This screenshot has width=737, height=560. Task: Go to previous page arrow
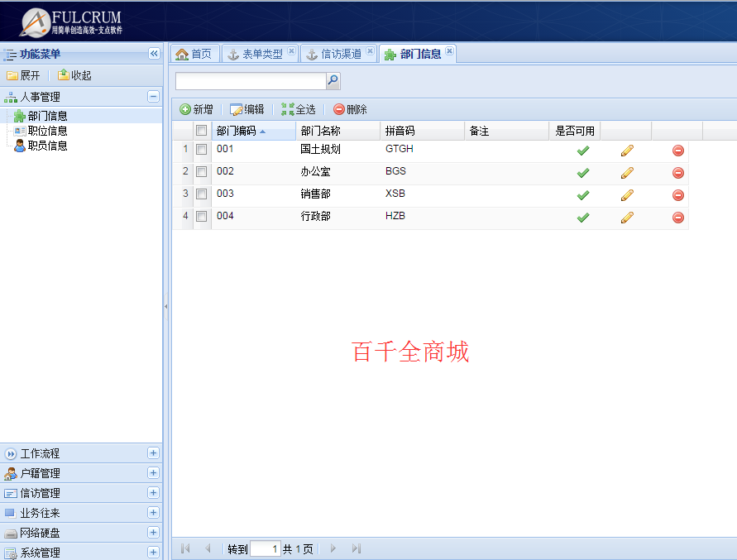[208, 548]
